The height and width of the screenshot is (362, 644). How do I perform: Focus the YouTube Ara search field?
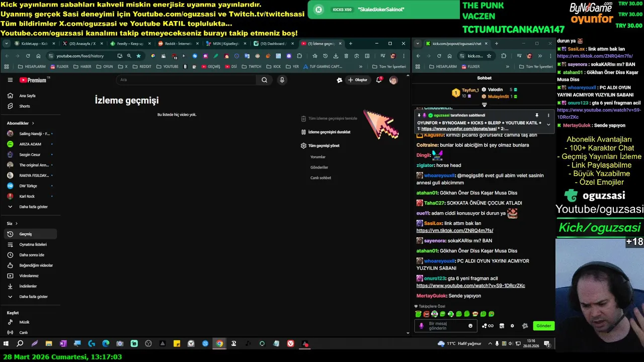[187, 80]
